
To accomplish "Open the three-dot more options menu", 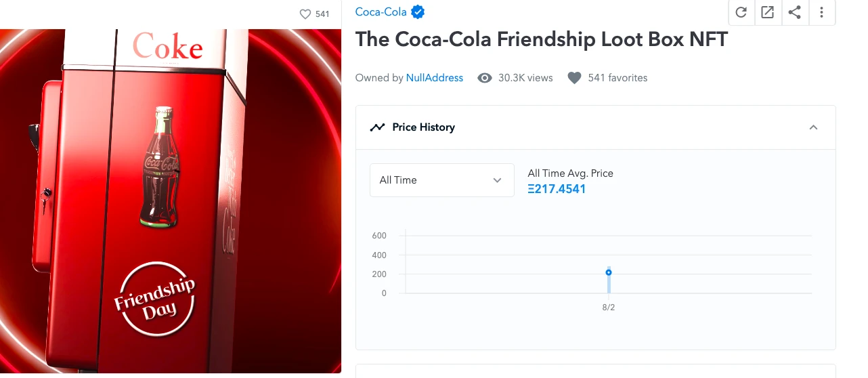I will point(821,12).
